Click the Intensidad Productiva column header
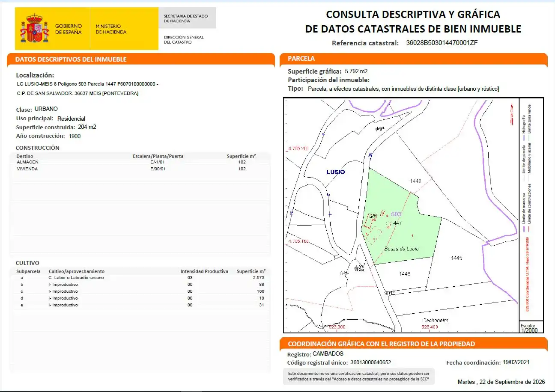 pyautogui.click(x=204, y=271)
